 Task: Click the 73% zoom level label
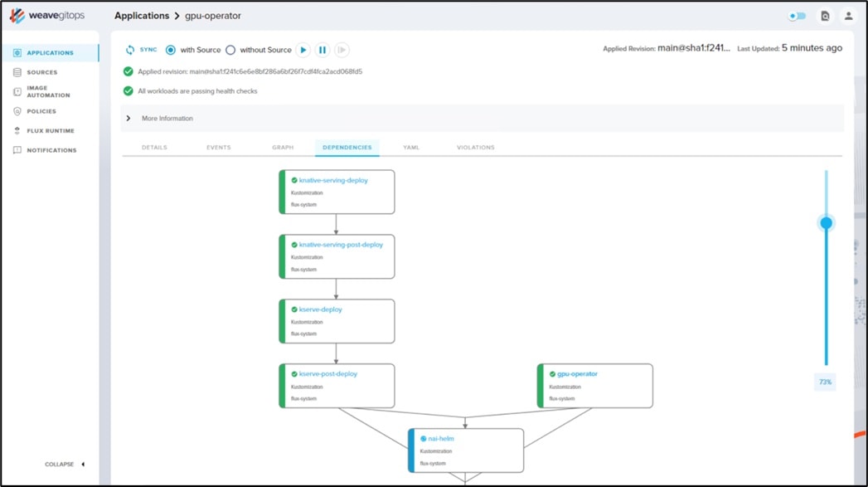coord(826,382)
